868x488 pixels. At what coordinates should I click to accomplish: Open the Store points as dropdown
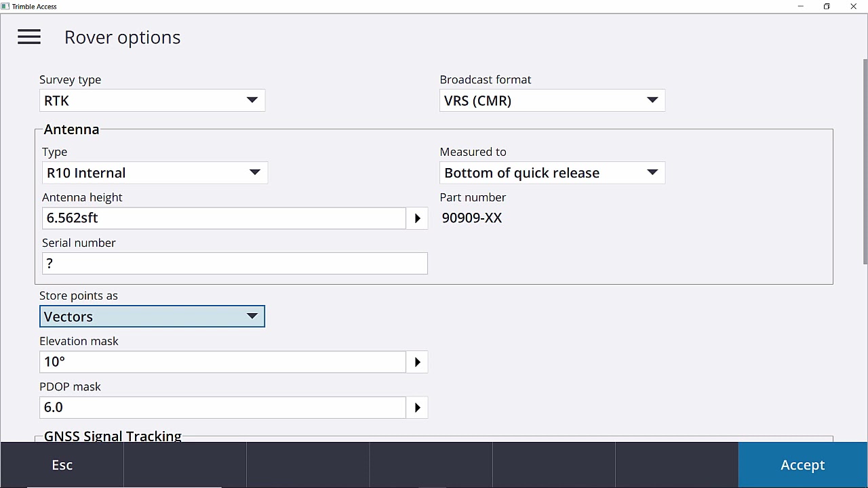click(152, 317)
